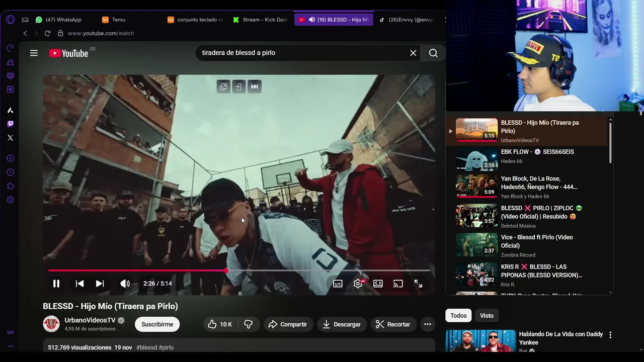Image resolution: width=644 pixels, height=362 pixels.
Task: Clip video with Recortar button
Action: pyautogui.click(x=393, y=324)
